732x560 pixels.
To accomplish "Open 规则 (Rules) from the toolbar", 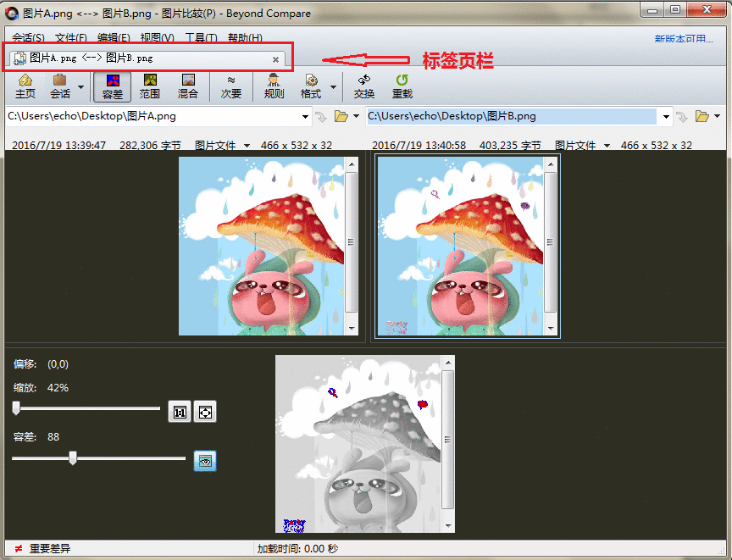I will point(274,86).
